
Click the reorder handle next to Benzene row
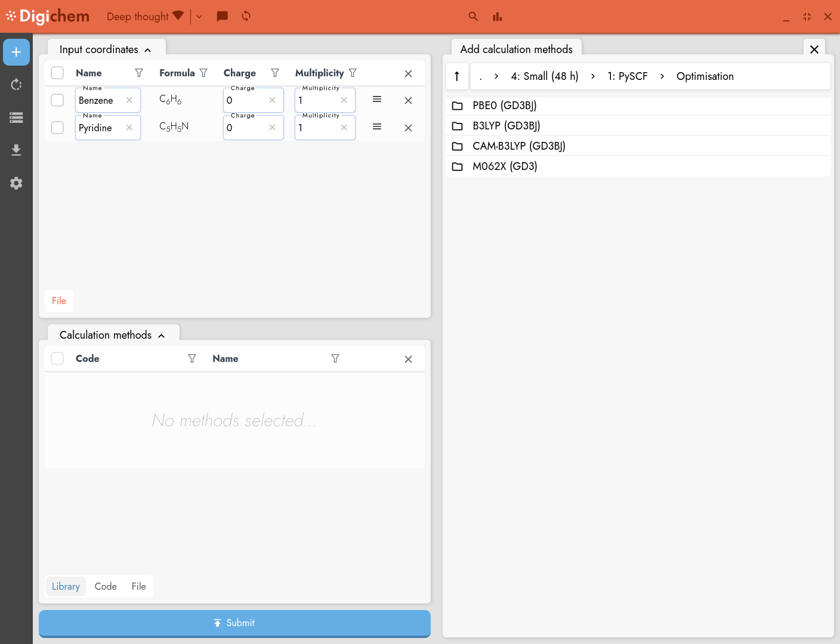pyautogui.click(x=376, y=100)
